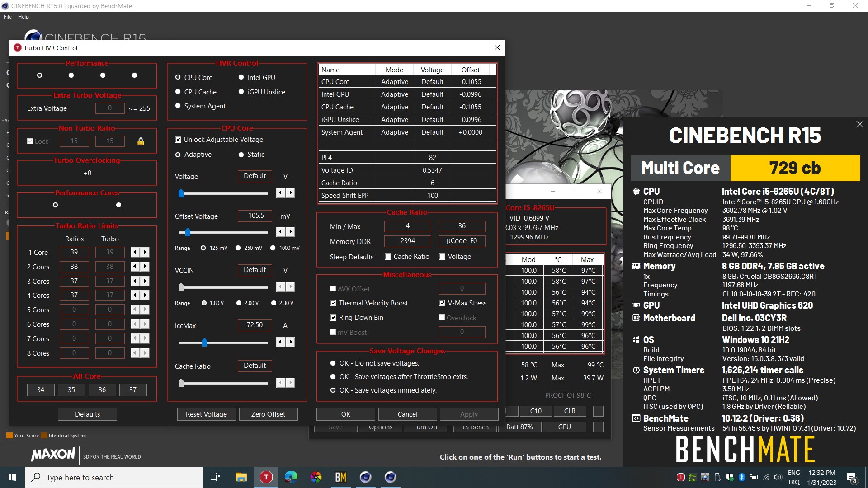
Task: Click the Apply button
Action: 469,414
